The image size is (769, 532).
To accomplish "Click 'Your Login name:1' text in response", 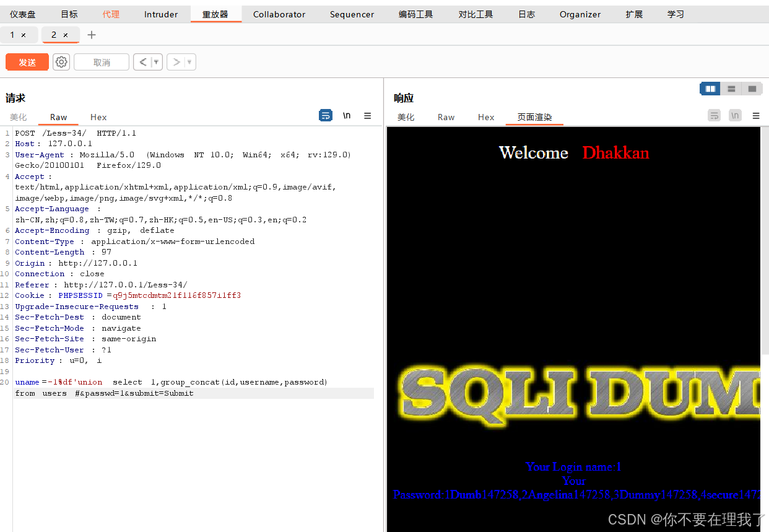I will click(x=573, y=467).
